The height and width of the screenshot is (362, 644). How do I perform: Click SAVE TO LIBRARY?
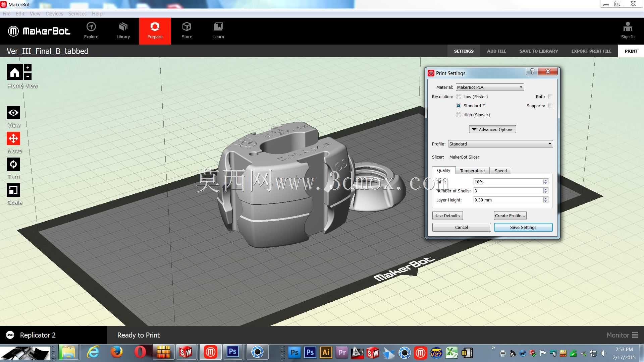click(539, 51)
